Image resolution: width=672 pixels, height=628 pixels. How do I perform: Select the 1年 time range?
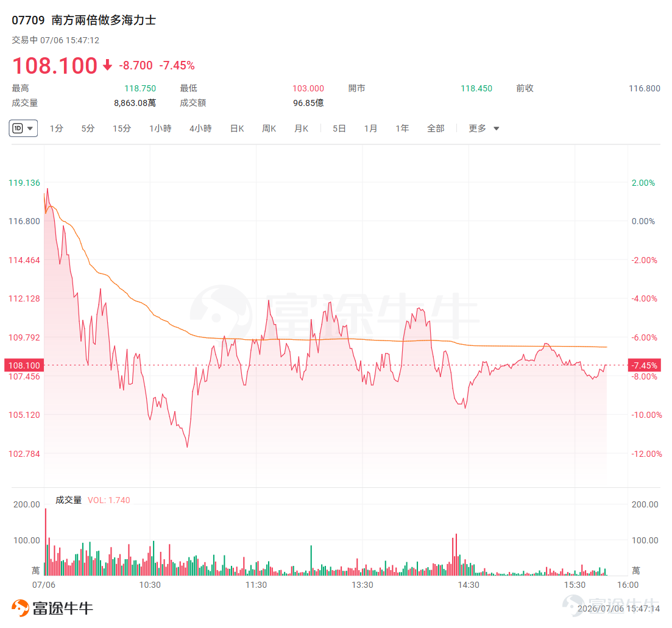coord(403,129)
